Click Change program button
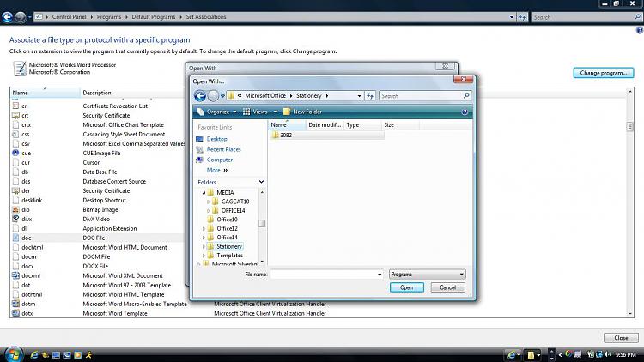The height and width of the screenshot is (362, 644). (x=604, y=73)
